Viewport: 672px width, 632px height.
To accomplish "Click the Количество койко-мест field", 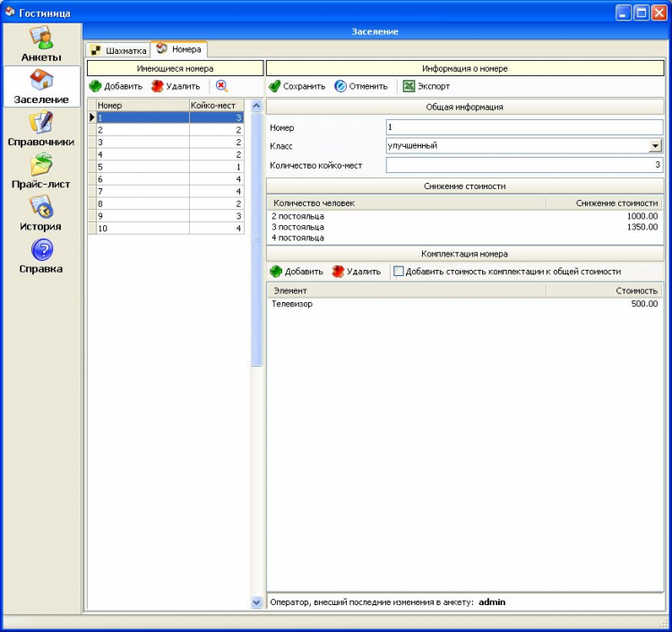I will coord(524,165).
